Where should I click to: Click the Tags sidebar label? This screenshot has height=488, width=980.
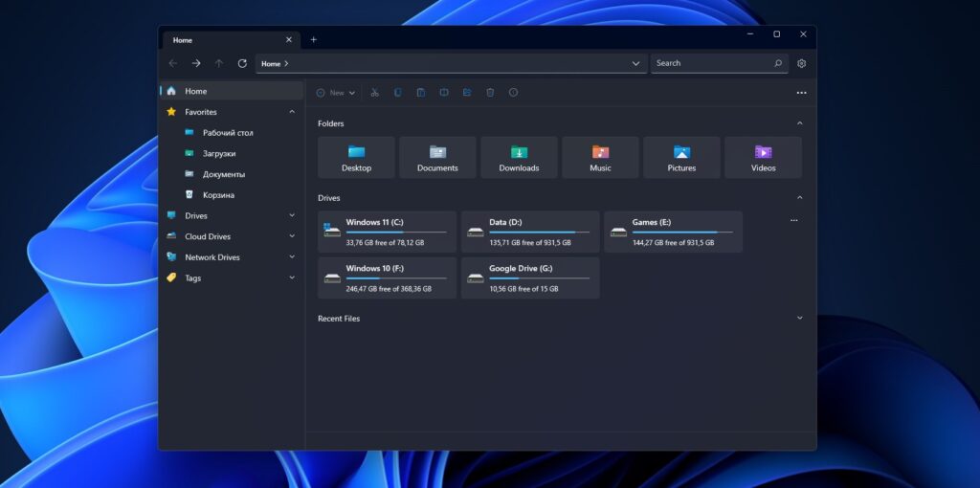[192, 278]
